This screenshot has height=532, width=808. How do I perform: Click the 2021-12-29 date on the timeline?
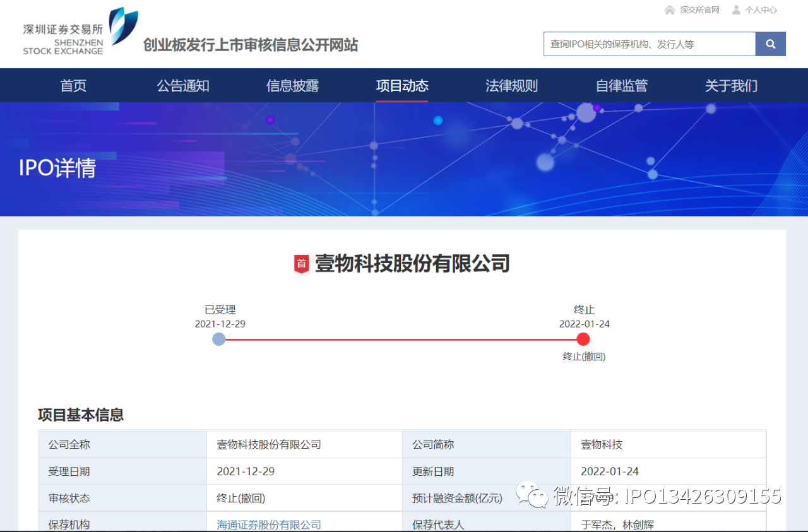coord(220,324)
